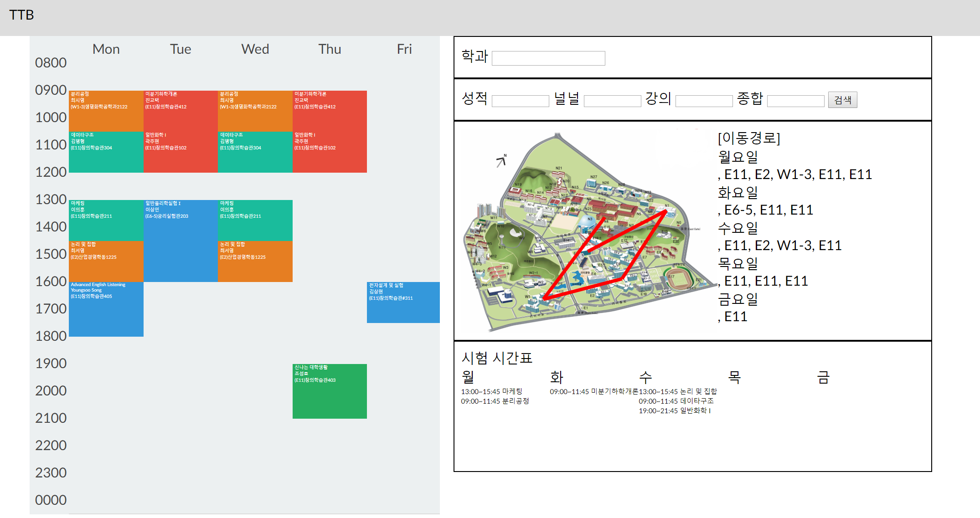The height and width of the screenshot is (518, 980).
Task: Click the campus map image
Action: 588,230
